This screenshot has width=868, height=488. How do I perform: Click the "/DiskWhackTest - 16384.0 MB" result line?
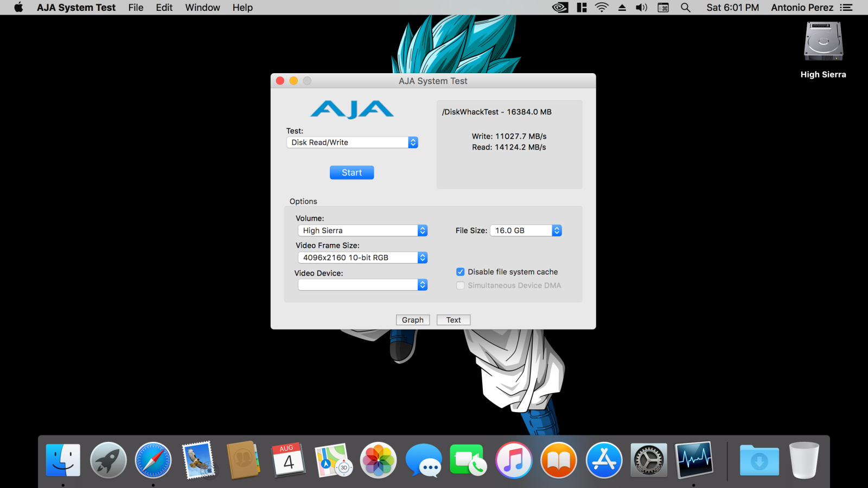point(496,112)
